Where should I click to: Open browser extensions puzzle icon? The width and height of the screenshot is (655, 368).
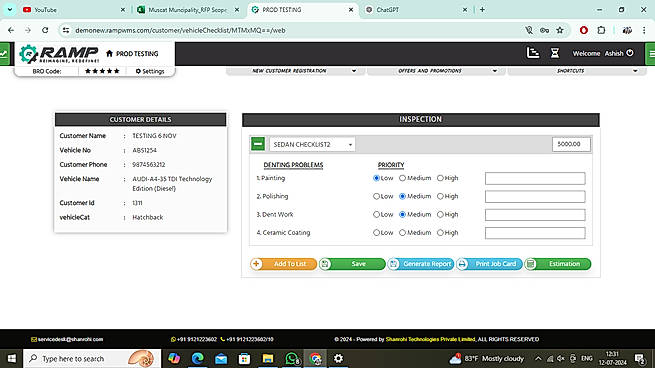601,30
